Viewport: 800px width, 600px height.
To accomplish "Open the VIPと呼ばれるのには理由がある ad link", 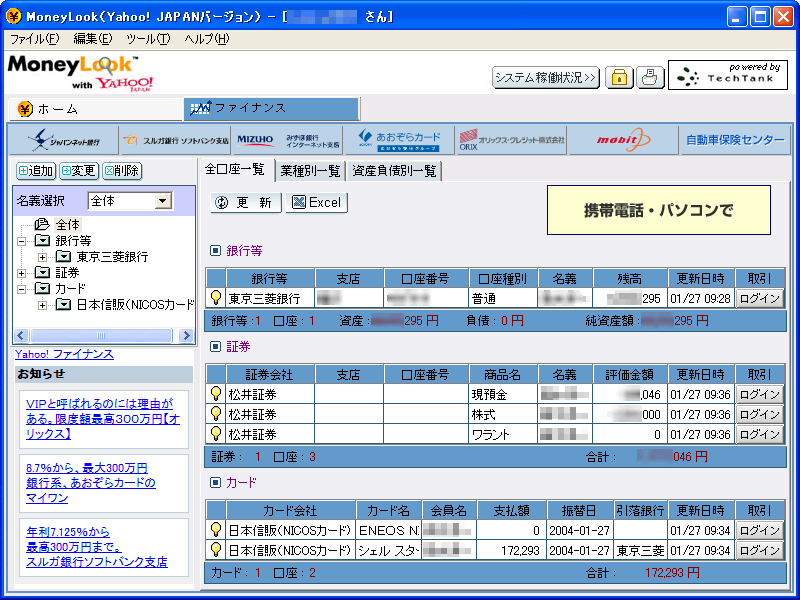I will (103, 418).
